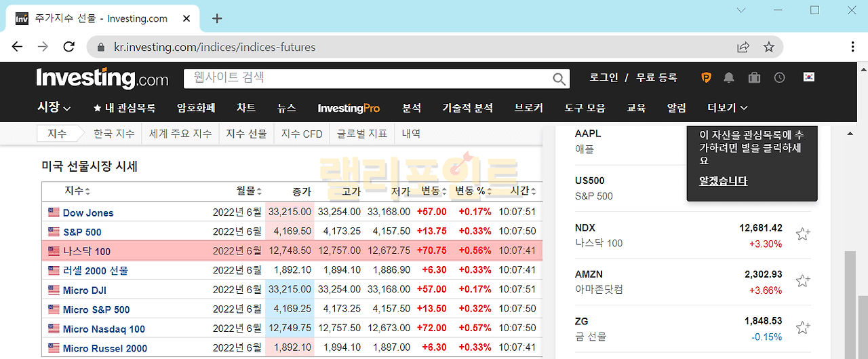The width and height of the screenshot is (868, 359).
Task: Open the South Korea flag language selector
Action: coord(808,77)
